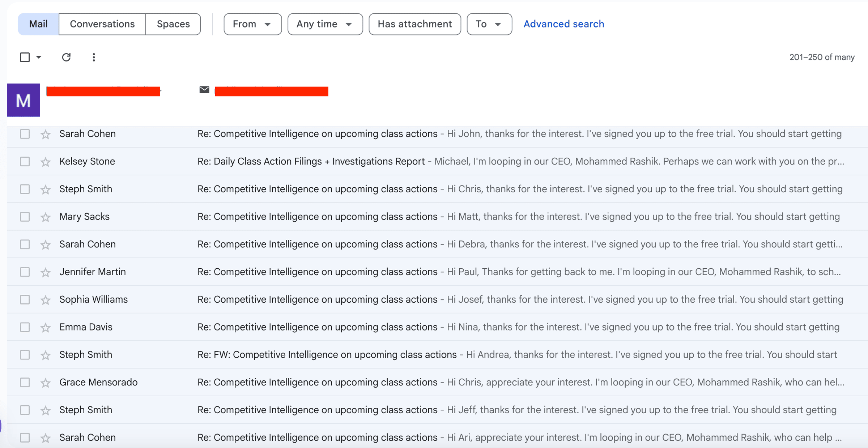Star the Kelsey Stone email
Screen dimensions: 868x448
(x=46, y=162)
